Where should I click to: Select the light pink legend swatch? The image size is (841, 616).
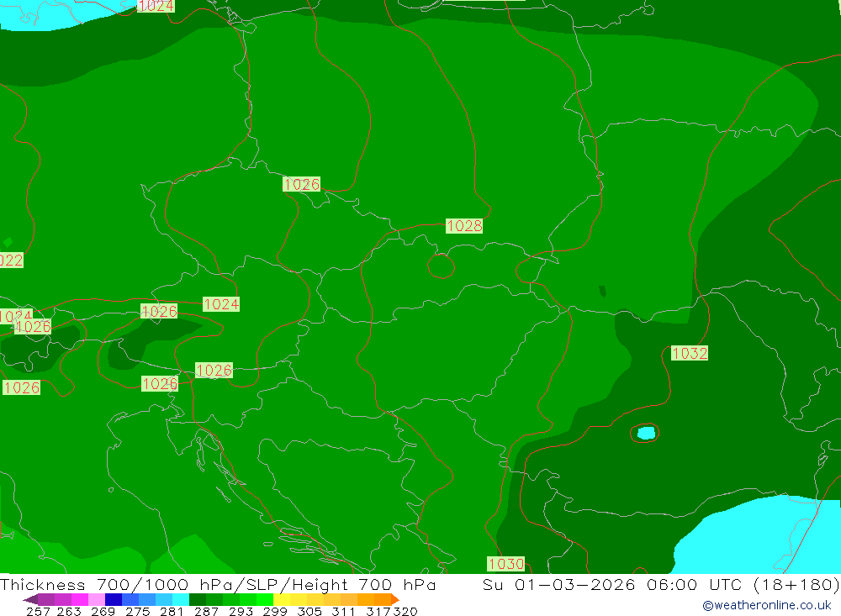pos(96,599)
